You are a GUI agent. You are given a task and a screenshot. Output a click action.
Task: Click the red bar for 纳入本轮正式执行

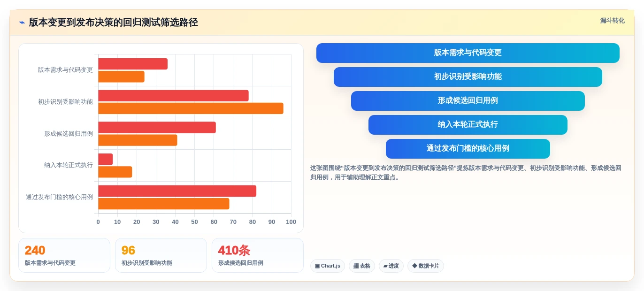105,159
